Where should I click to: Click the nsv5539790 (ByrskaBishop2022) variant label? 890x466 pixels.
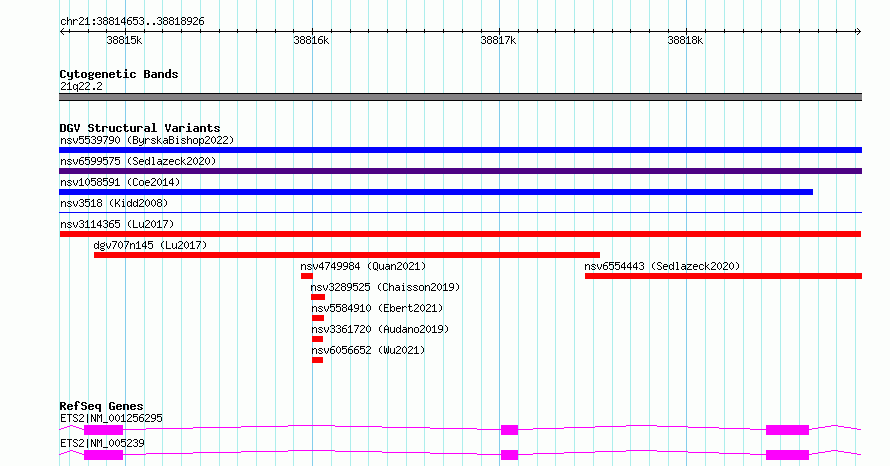pyautogui.click(x=147, y=140)
